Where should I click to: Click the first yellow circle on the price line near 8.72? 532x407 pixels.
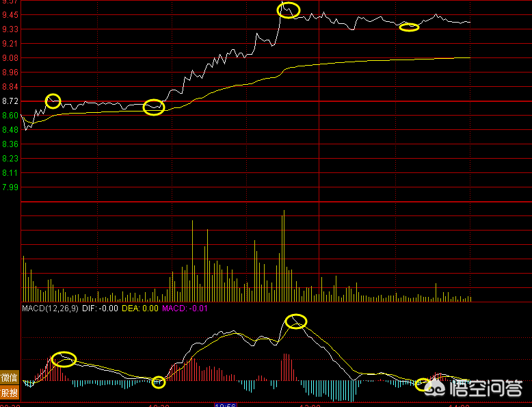53,101
